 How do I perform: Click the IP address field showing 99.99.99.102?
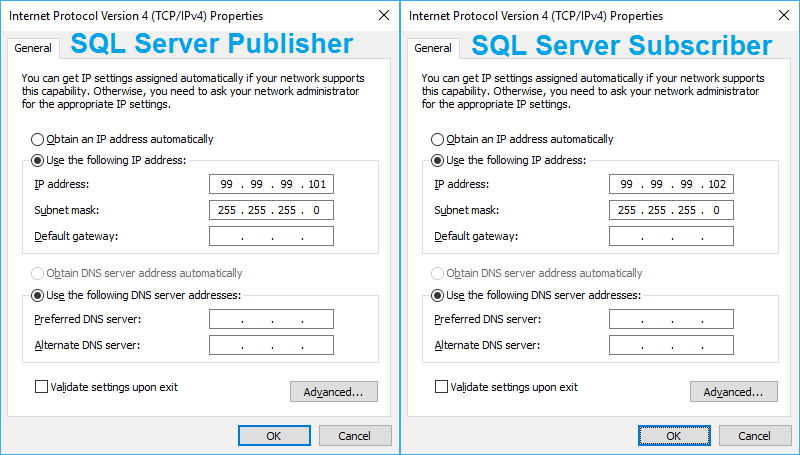(x=671, y=184)
